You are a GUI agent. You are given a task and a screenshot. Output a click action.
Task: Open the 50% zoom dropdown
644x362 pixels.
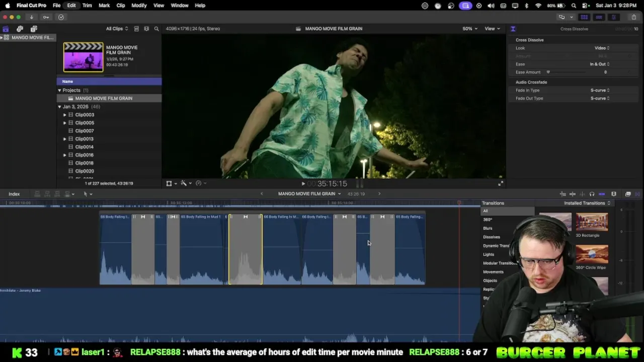(x=470, y=29)
